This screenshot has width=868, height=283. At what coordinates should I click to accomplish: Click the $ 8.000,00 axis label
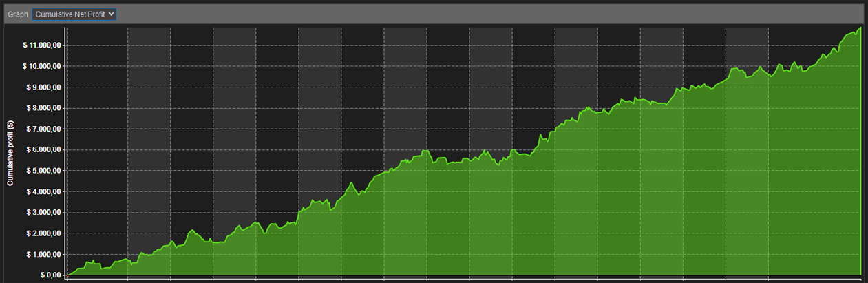coord(45,108)
